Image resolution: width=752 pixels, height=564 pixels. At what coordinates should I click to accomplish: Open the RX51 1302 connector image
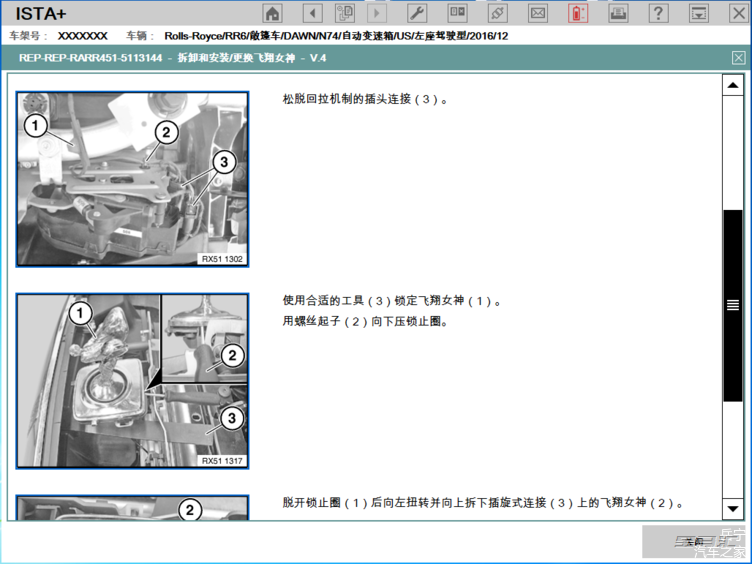coord(132,179)
